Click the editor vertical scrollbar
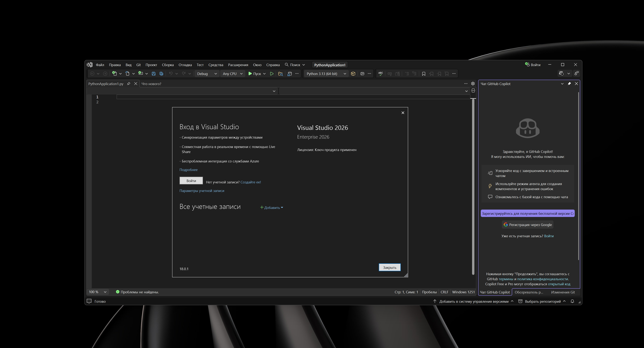Screen dimensions: 644x348 coord(473,185)
